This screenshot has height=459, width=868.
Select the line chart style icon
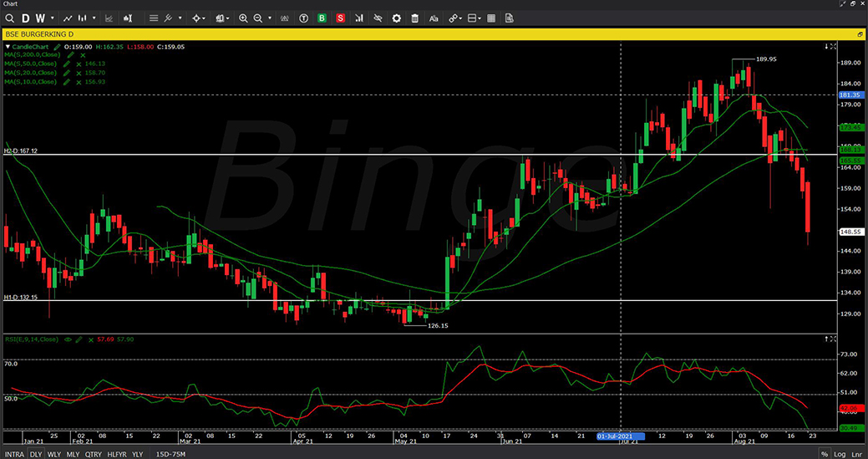pyautogui.click(x=68, y=18)
